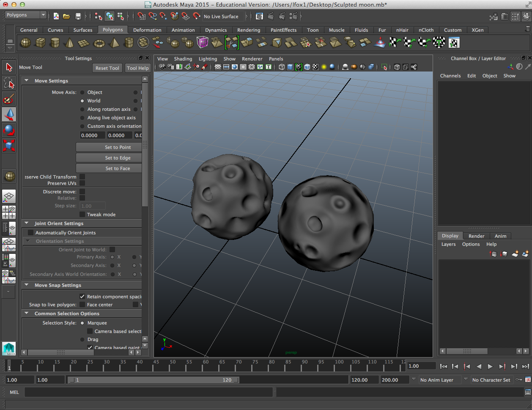Create a polygon pyramid from the shelf
The image size is (532, 410).
(x=114, y=43)
